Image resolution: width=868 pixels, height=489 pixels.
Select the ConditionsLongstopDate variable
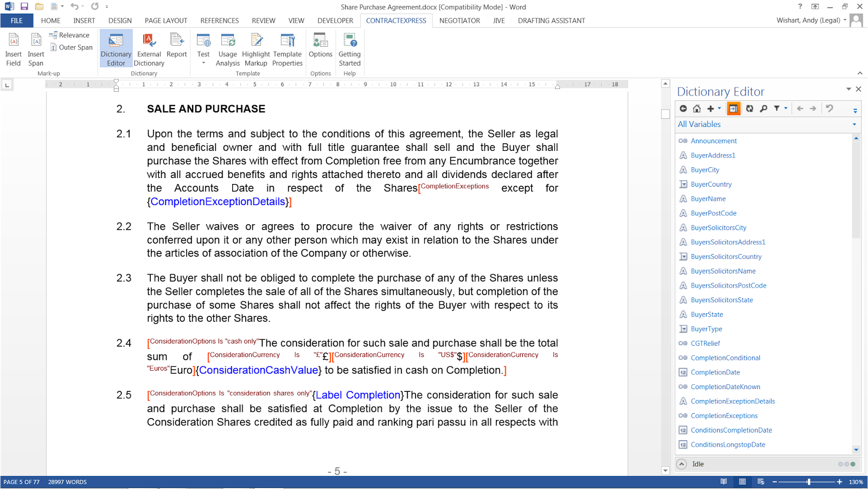727,445
